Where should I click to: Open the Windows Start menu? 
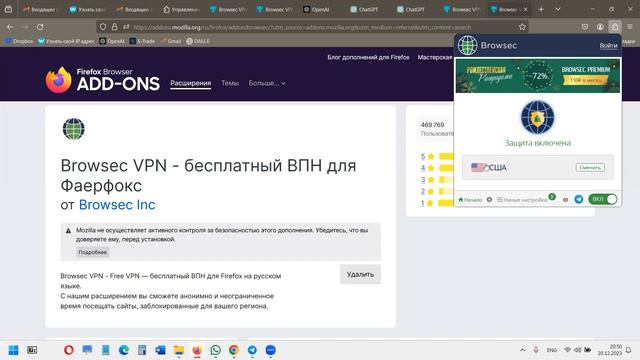13,350
